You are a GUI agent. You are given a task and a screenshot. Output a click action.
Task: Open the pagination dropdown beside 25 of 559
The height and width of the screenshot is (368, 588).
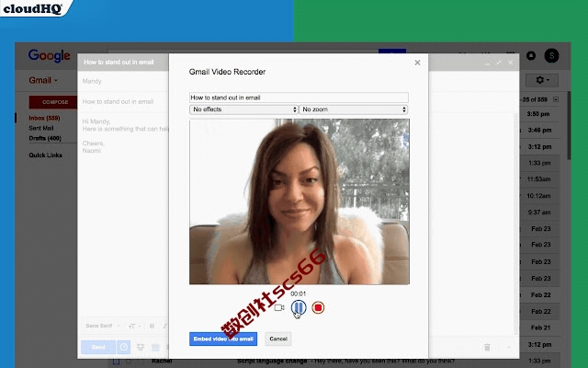(556, 99)
